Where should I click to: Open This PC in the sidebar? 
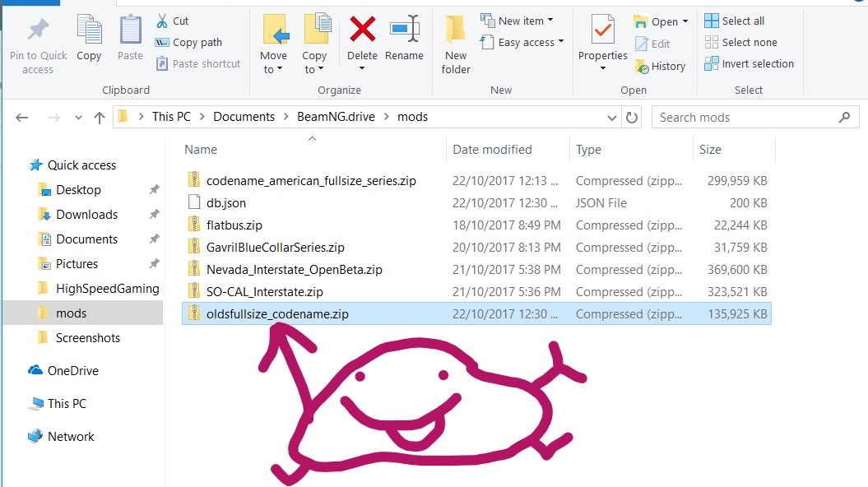pyautogui.click(x=58, y=403)
